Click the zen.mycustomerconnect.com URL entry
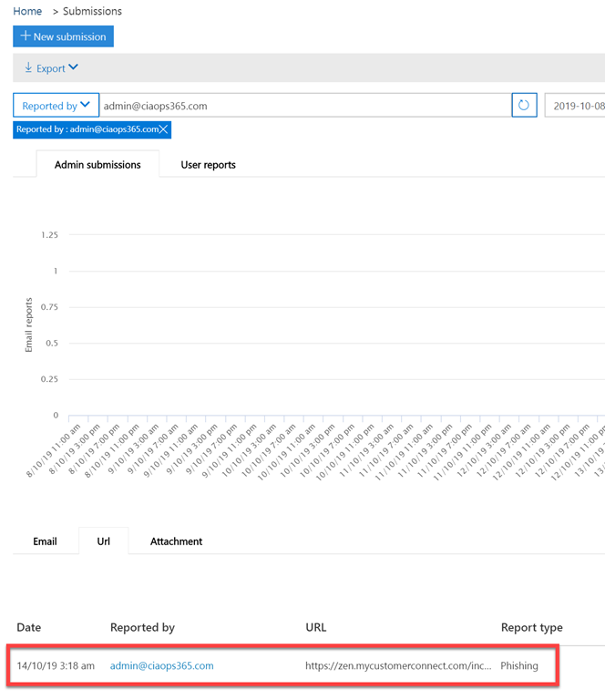Image resolution: width=605 pixels, height=700 pixels. (399, 666)
